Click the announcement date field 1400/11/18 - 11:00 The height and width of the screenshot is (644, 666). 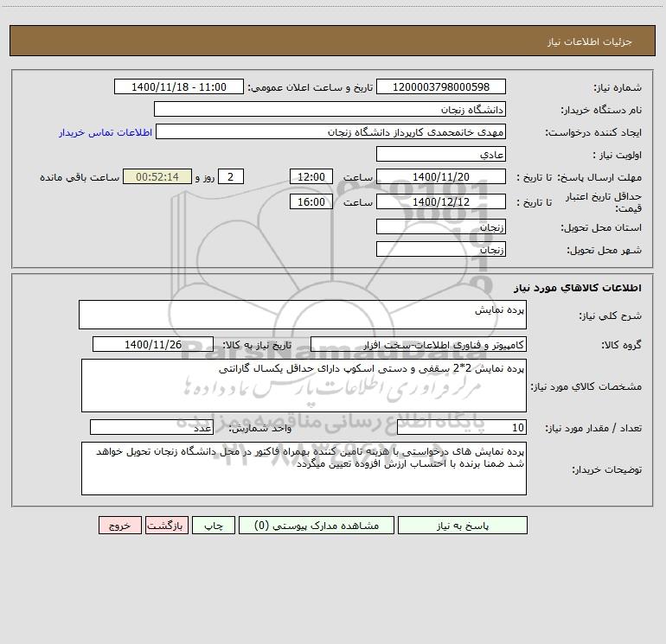(x=179, y=86)
